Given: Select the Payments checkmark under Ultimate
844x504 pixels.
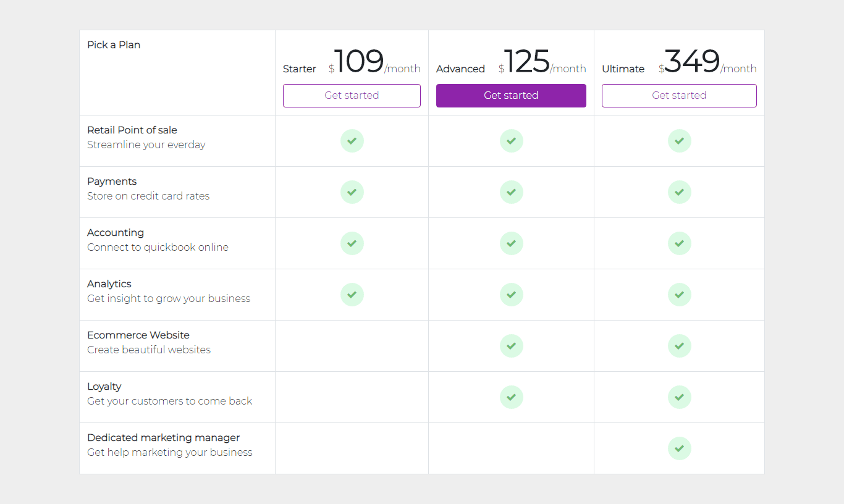Looking at the screenshot, I should [679, 192].
